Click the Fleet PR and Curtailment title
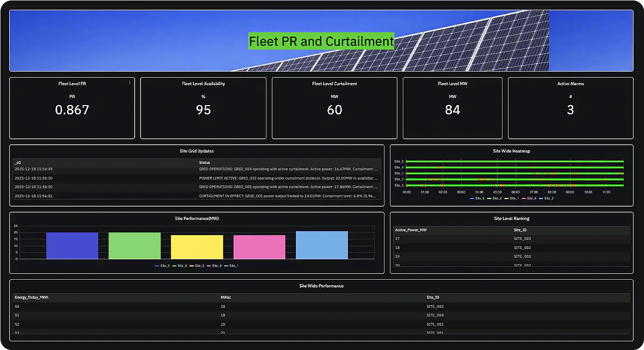Viewport: 644px width, 350px height. [x=321, y=41]
